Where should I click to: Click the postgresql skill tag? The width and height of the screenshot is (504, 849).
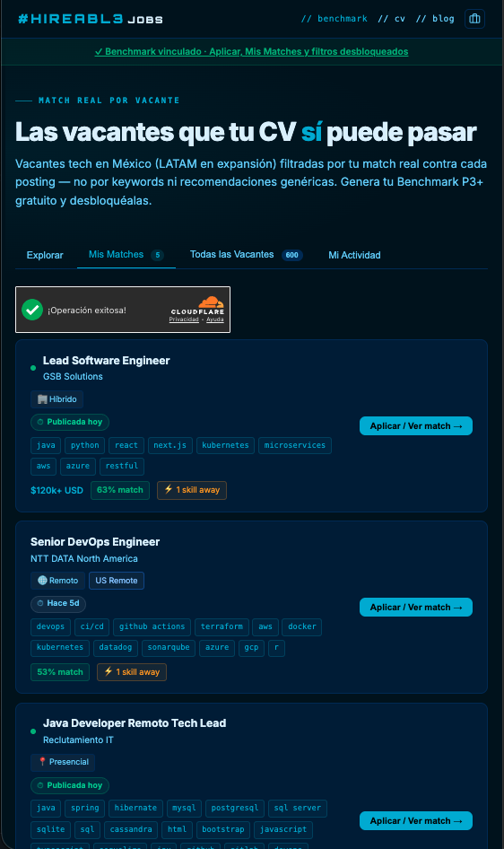tap(235, 809)
